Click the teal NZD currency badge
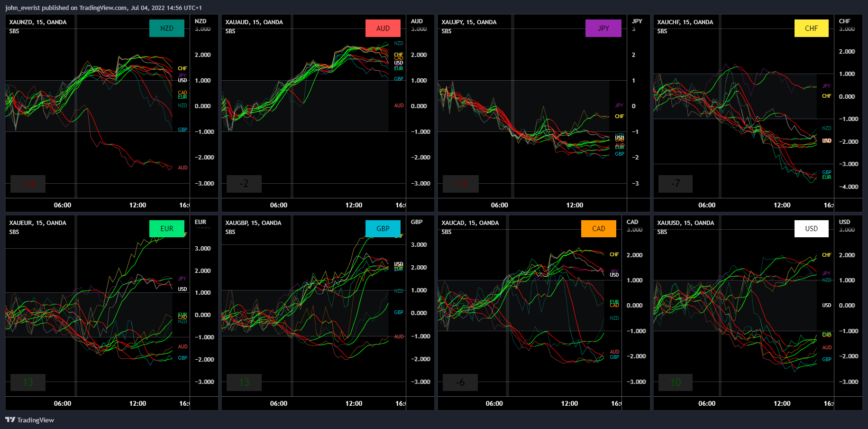Screen dimensions: 868x429 tap(167, 28)
